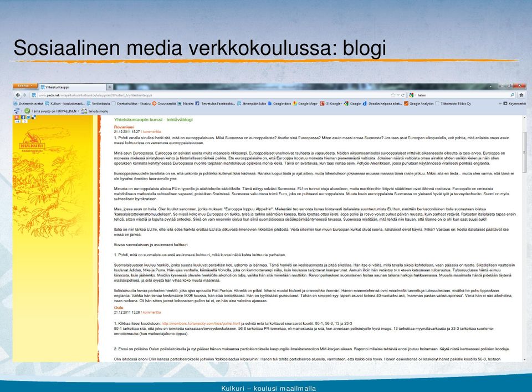This screenshot has width=532, height=392.
Task: Click the Yhteiskuntaopin kurssi - tehtäväblogi title
Action: tap(154, 119)
